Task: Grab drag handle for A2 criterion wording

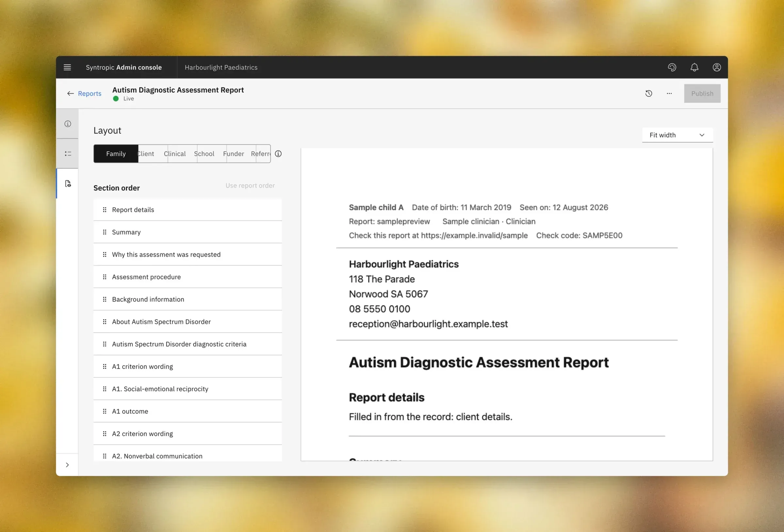Action: 105,433
